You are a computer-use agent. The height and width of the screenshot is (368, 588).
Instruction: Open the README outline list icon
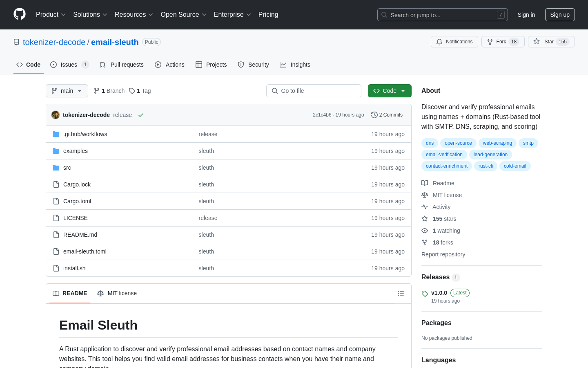pos(401,294)
